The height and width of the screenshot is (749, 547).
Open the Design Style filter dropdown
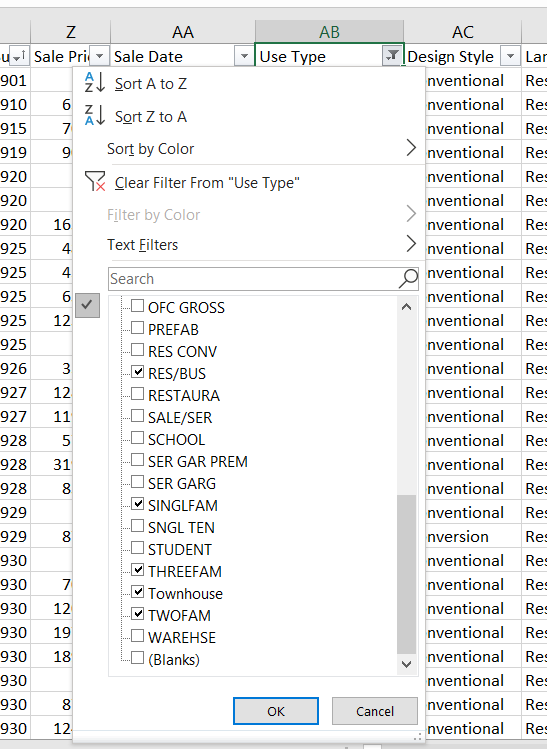pyautogui.click(x=510, y=56)
